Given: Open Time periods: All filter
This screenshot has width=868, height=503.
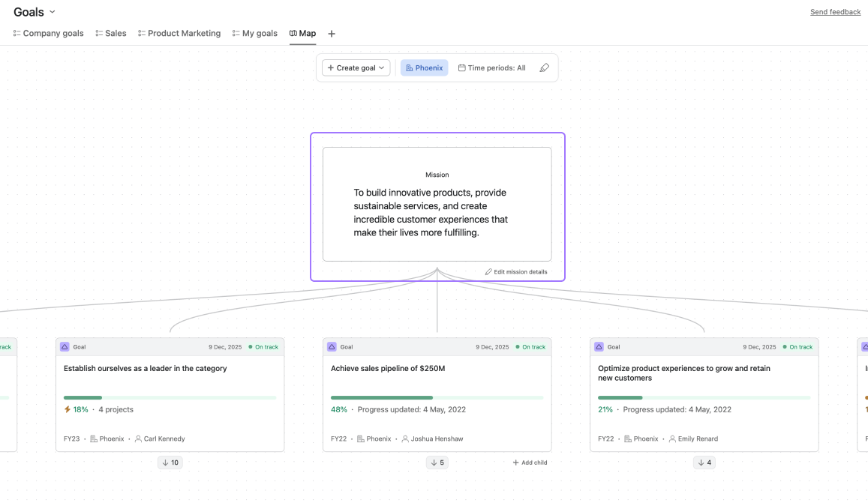Looking at the screenshot, I should tap(492, 67).
